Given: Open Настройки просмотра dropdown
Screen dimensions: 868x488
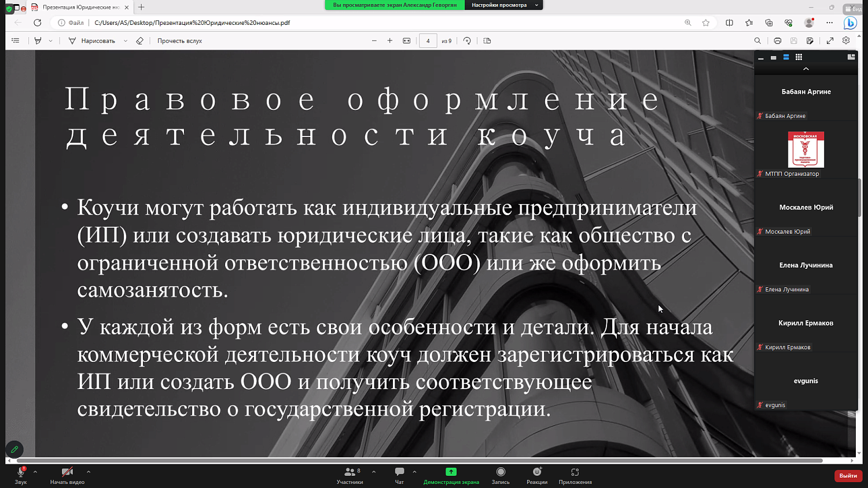Looking at the screenshot, I should 504,5.
